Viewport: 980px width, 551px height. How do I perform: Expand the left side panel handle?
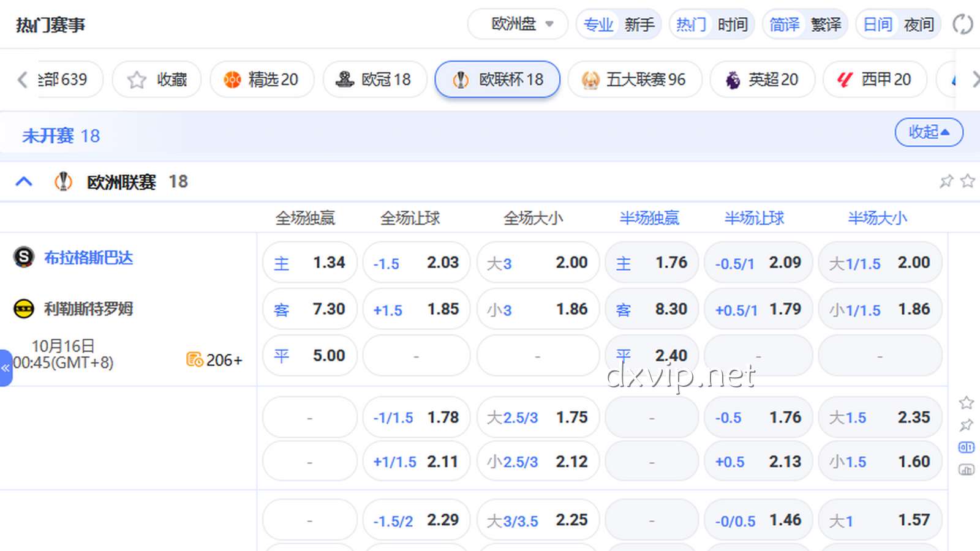(6, 368)
